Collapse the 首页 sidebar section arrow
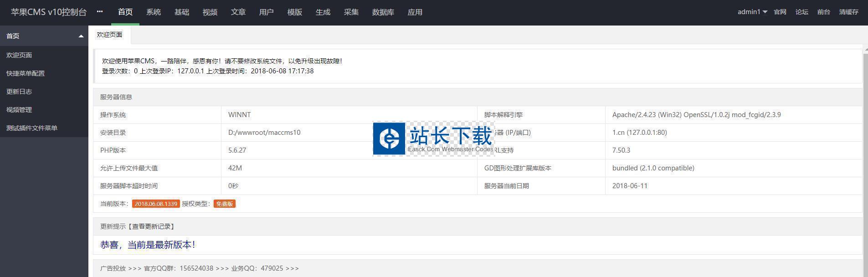Screen dimensions: 868x277 click(81, 36)
